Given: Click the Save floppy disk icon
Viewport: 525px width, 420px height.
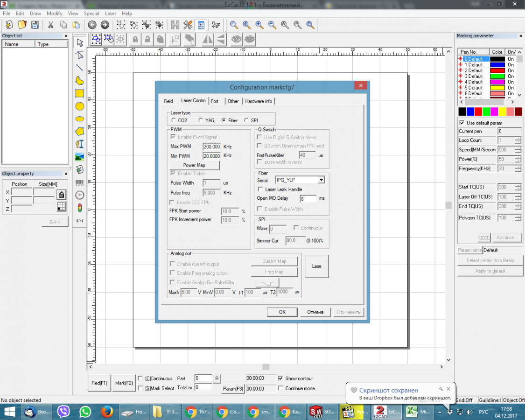Looking at the screenshot, I should (35, 25).
